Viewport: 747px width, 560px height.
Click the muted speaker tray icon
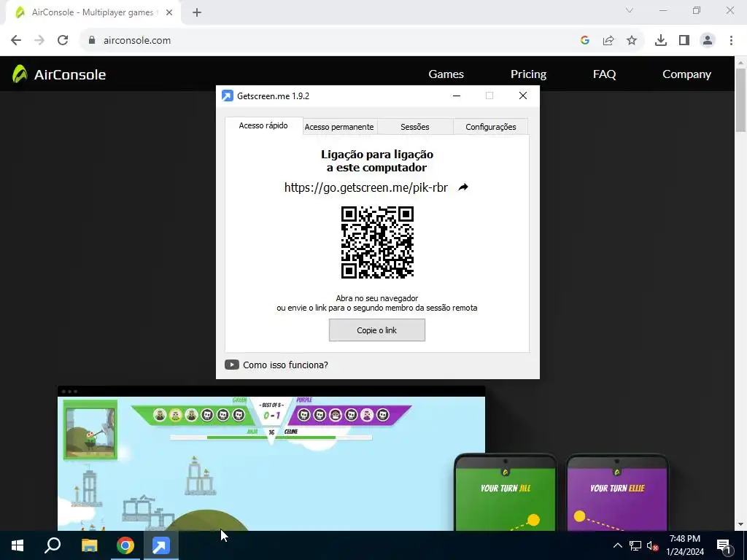click(x=652, y=545)
